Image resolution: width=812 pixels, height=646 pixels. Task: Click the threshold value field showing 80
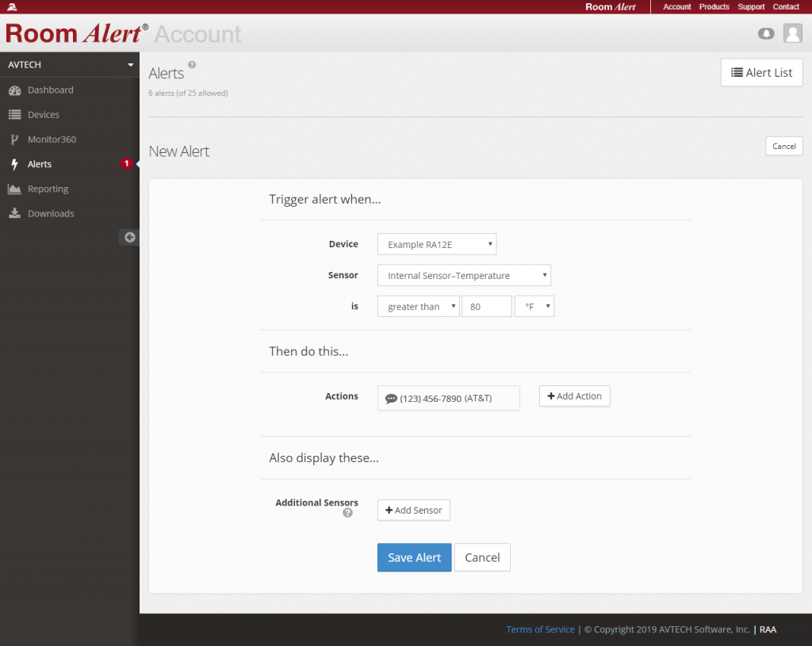click(486, 306)
